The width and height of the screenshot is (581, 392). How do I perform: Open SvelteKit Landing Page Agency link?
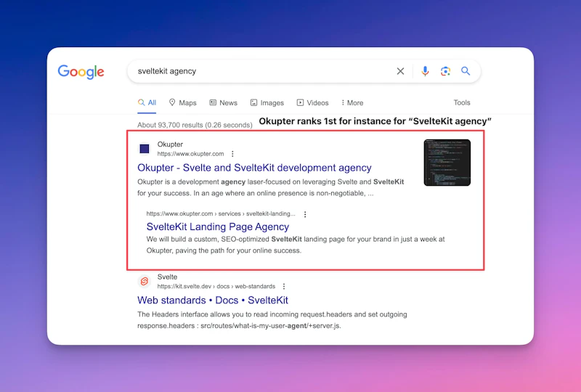[217, 226]
